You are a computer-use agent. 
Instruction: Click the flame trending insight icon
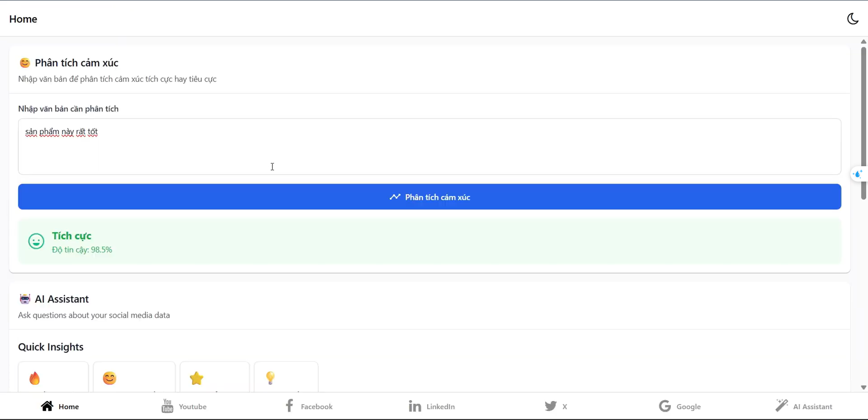[x=35, y=379]
